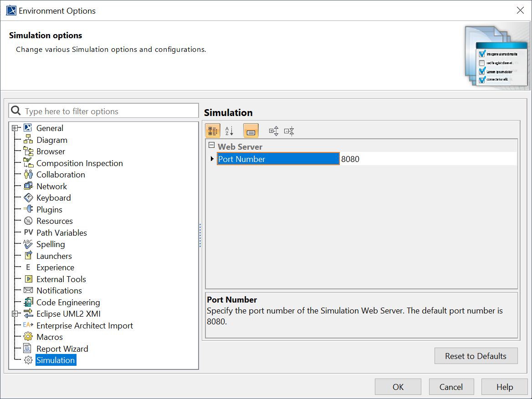Click the collapse all properties icon
This screenshot has width=532, height=399.
[x=289, y=131]
